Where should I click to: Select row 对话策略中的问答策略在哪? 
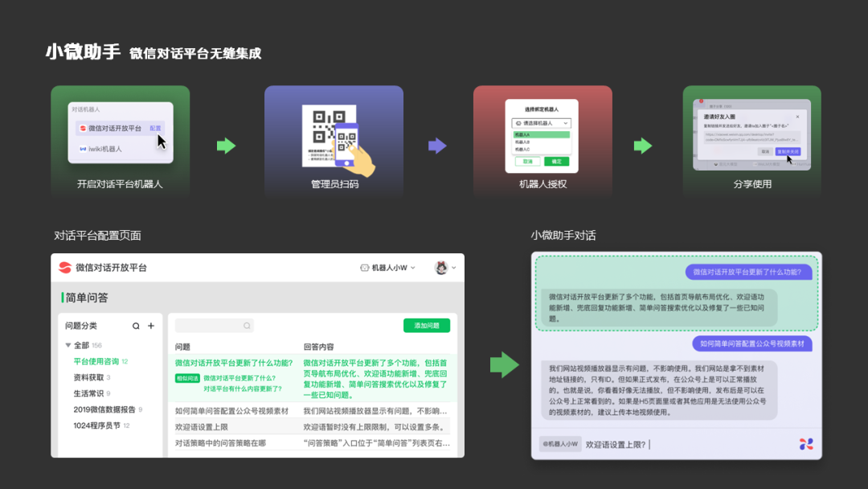[x=313, y=443]
